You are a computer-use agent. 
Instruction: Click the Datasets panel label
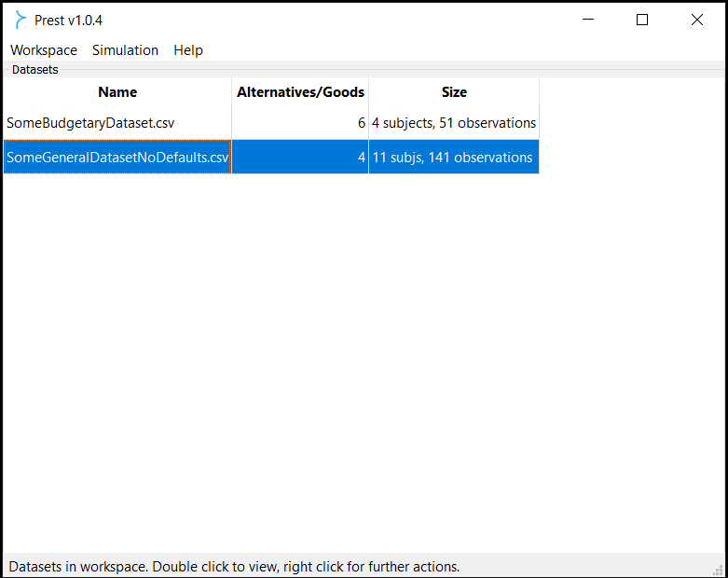tap(34, 70)
